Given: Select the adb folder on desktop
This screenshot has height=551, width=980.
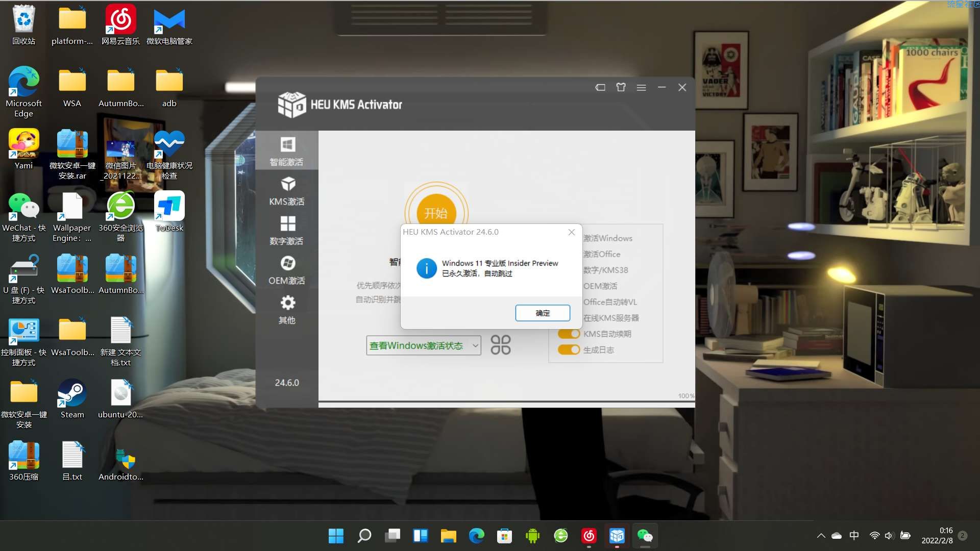Looking at the screenshot, I should coord(169,87).
